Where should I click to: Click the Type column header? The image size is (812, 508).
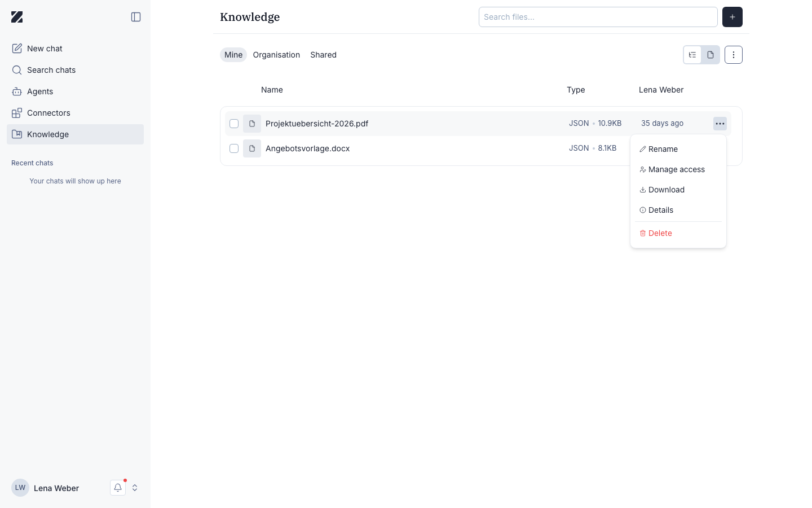(576, 90)
